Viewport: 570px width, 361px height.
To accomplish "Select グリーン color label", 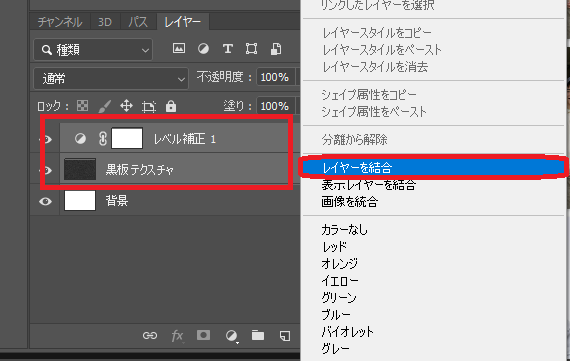I will (339, 298).
